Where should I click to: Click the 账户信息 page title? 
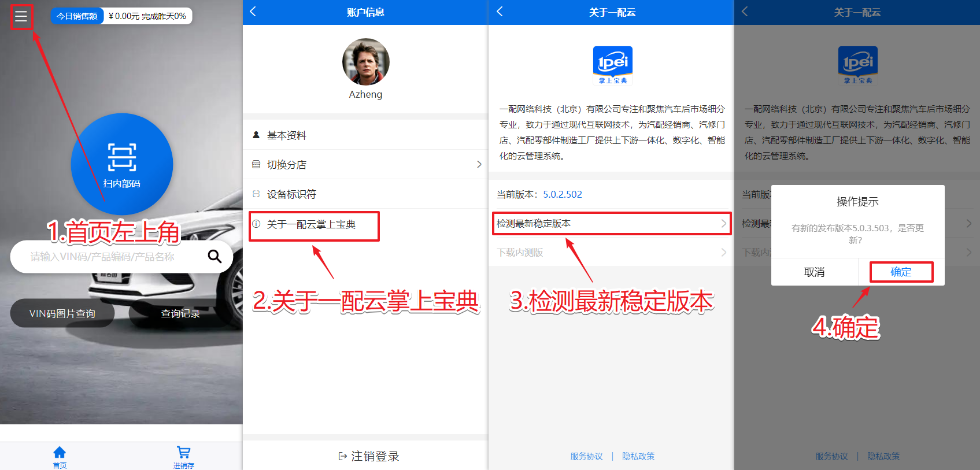click(365, 12)
